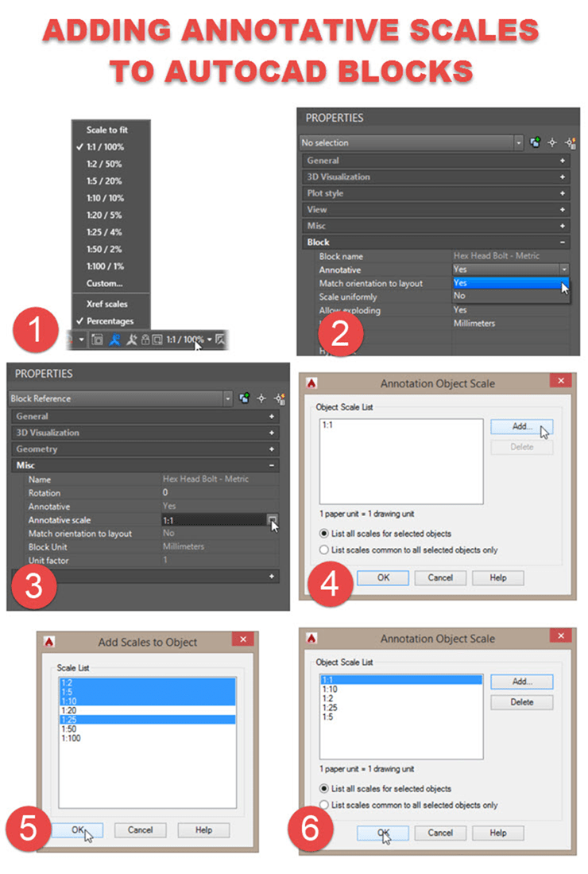Expand the View section
The height and width of the screenshot is (874, 588).
click(x=563, y=210)
